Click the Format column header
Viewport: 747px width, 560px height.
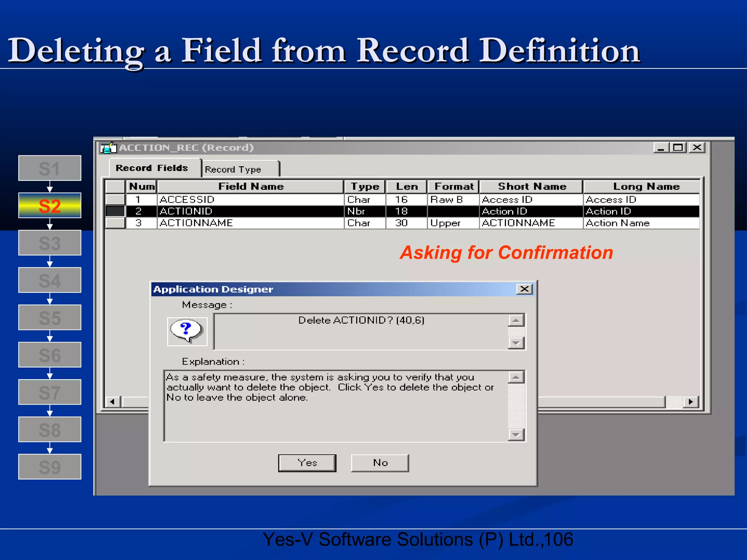[x=453, y=187]
